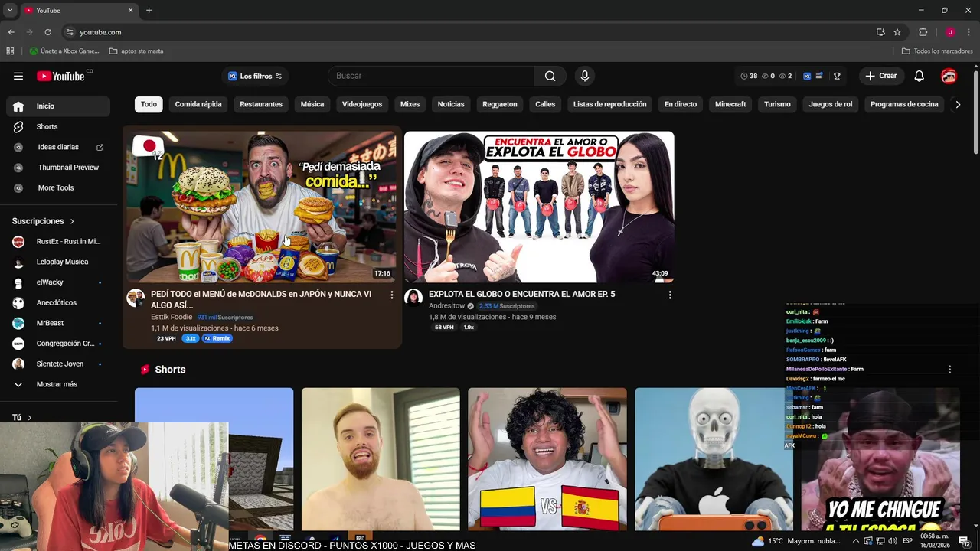Select the Comida rápida chip
Viewport: 980px width, 551px height.
198,104
